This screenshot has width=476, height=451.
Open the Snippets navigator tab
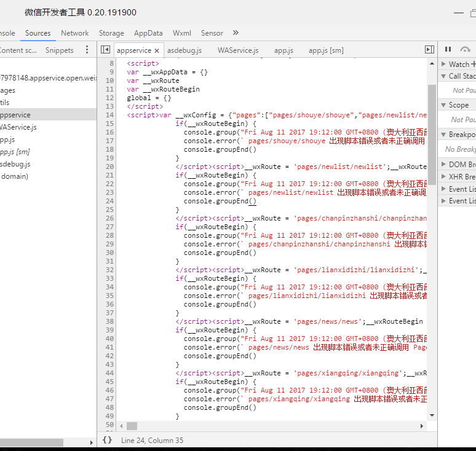(x=59, y=50)
